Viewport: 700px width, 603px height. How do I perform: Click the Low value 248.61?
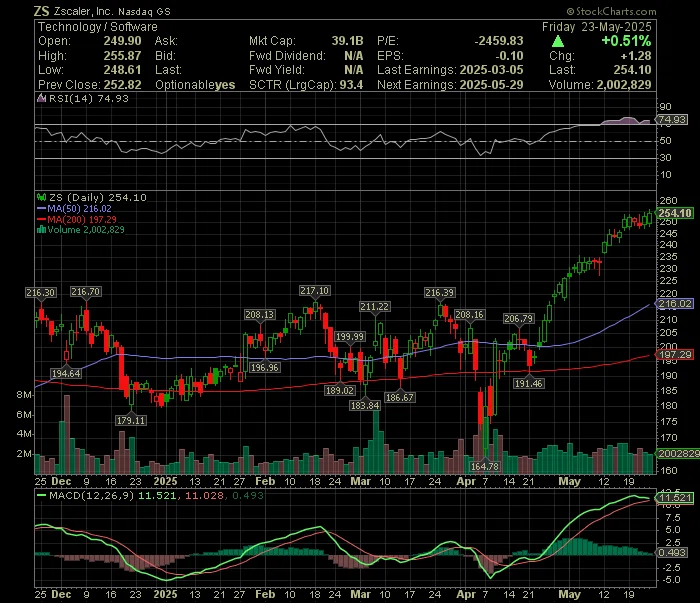pyautogui.click(x=122, y=70)
